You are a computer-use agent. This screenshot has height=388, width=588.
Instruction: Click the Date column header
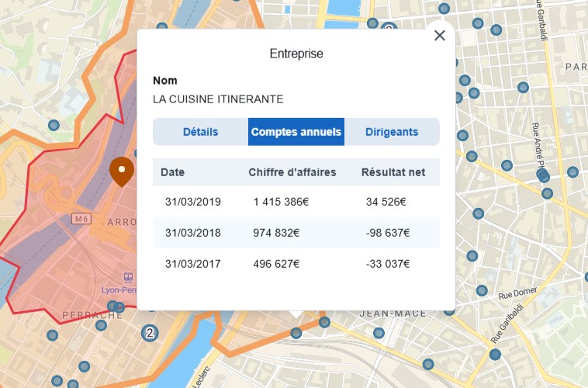coord(172,172)
